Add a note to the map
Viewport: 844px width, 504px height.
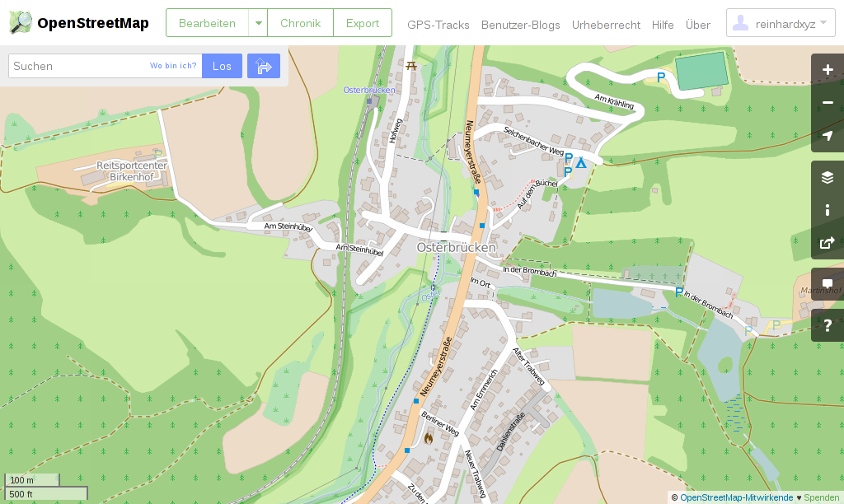pyautogui.click(x=828, y=284)
